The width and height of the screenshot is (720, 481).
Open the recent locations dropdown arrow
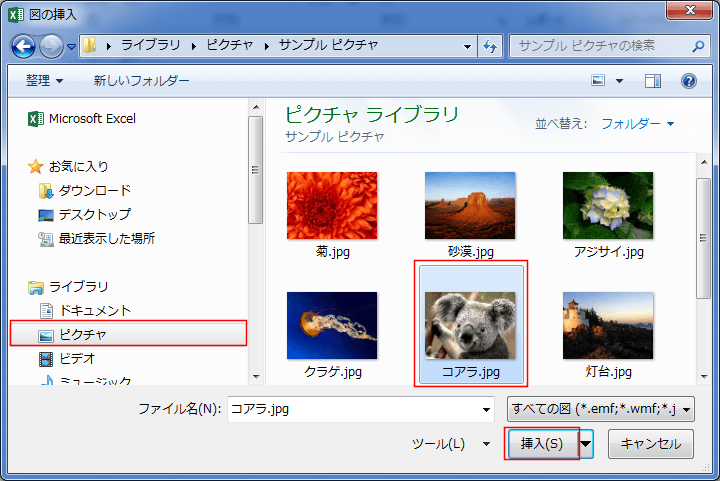[72, 46]
